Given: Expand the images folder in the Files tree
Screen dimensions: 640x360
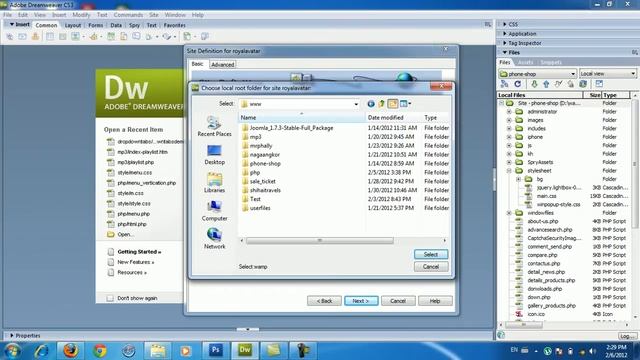Looking at the screenshot, I should click(x=509, y=120).
